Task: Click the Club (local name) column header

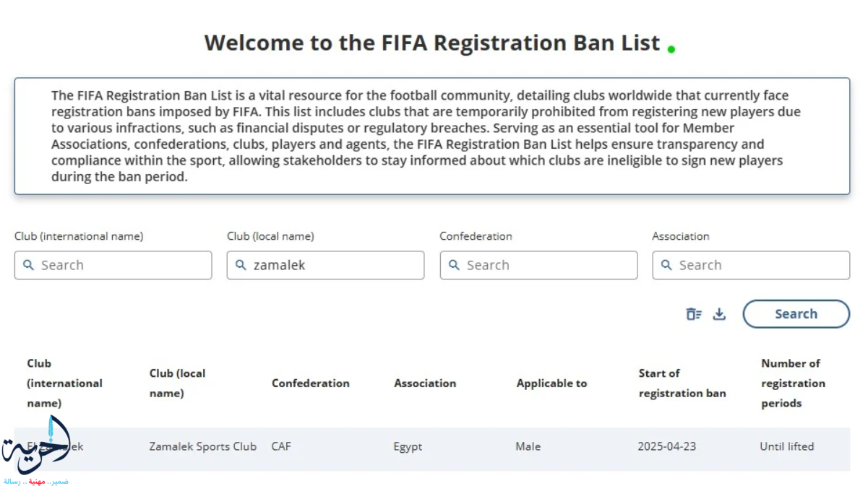Action: click(x=177, y=383)
